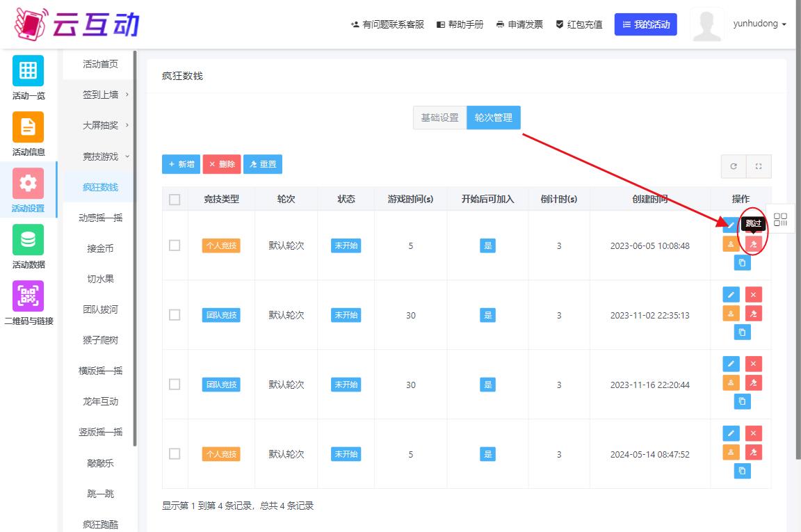
Task: Check the row created 2023-11-02 22:35:13
Action: [x=175, y=315]
